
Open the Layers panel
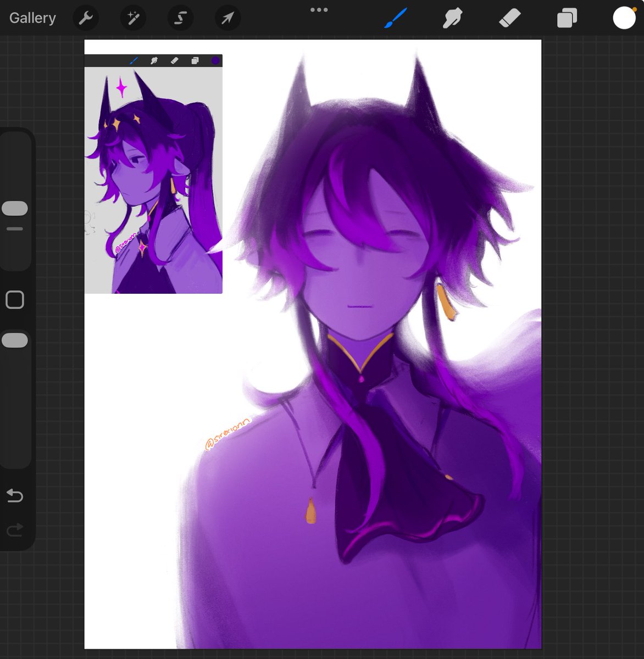coord(567,18)
